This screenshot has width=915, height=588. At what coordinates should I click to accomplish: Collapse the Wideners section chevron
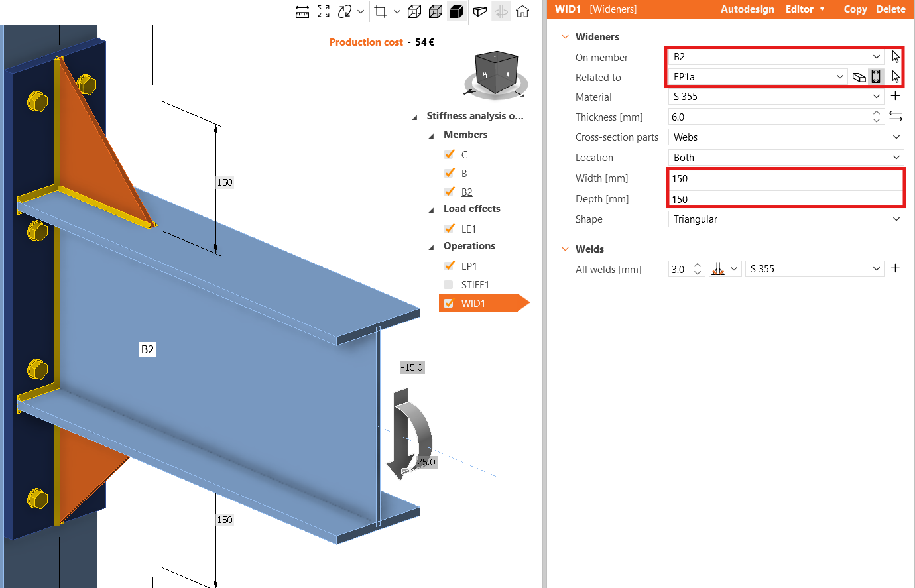tap(565, 37)
